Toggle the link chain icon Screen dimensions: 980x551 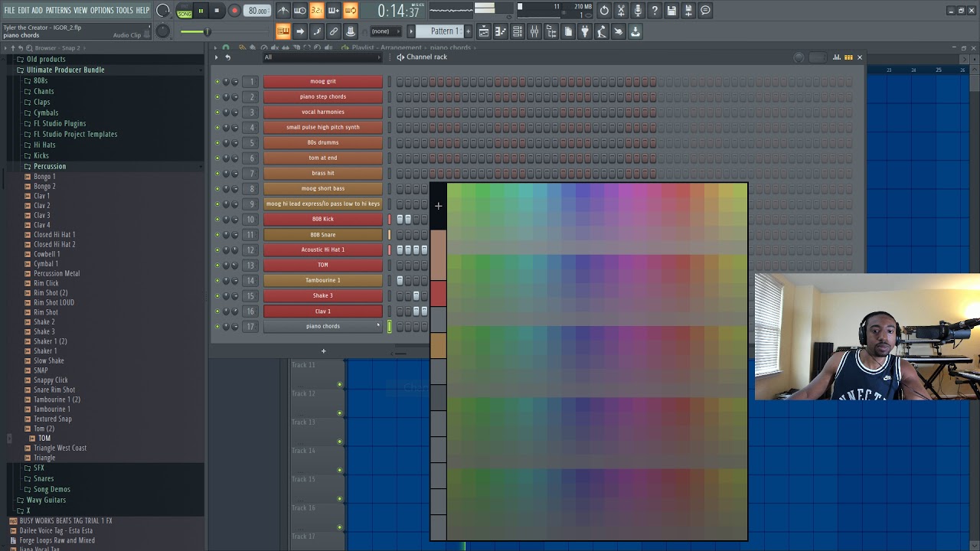tap(334, 31)
